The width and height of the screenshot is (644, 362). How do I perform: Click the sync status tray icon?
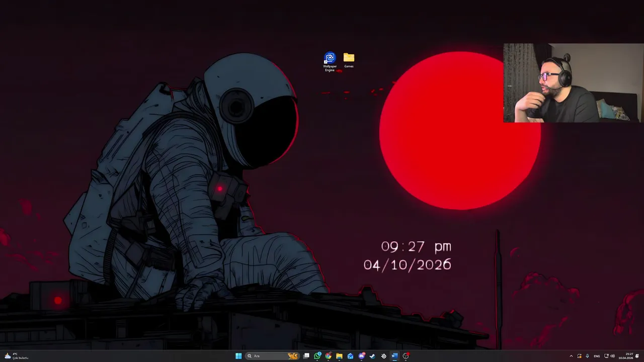click(579, 356)
